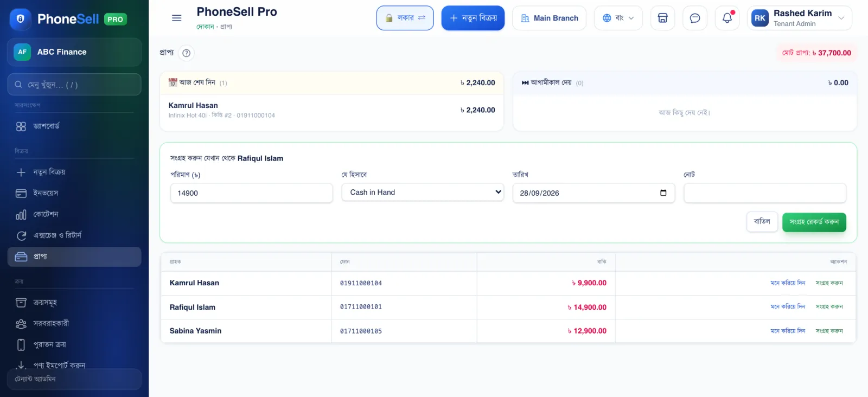Click the sidebar menu search box
Image resolution: width=868 pixels, height=397 pixels.
click(74, 85)
